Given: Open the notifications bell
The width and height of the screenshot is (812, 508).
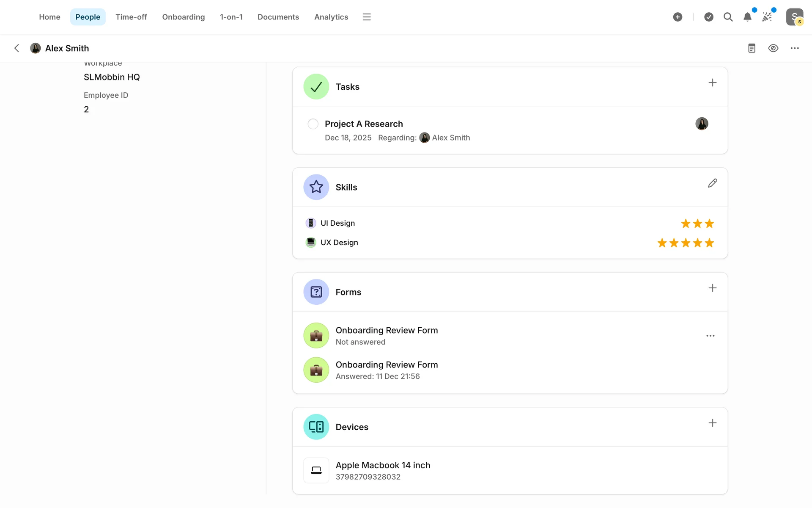Looking at the screenshot, I should click(x=747, y=17).
